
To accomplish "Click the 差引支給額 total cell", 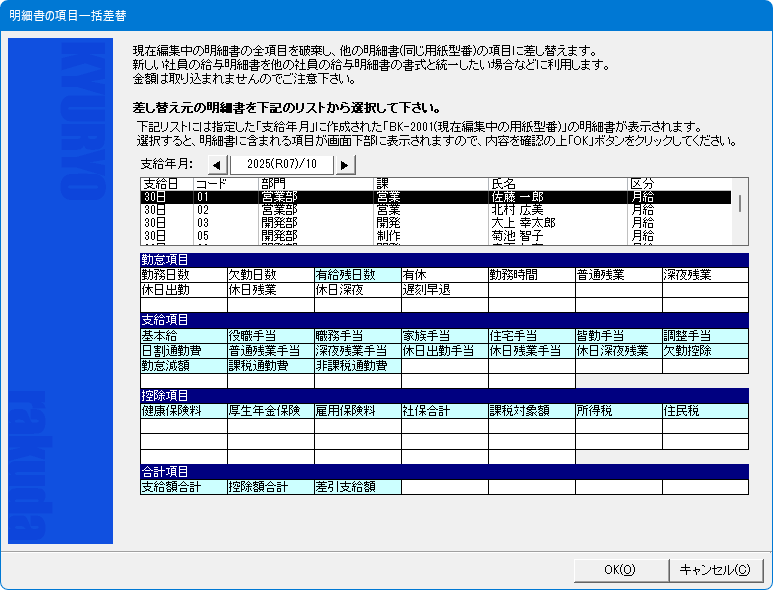I will 357,487.
